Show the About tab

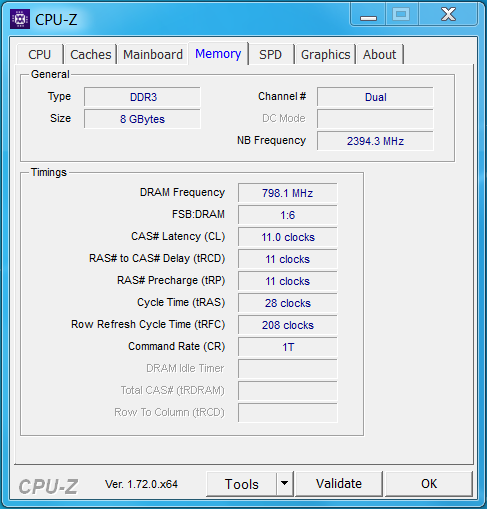pos(380,54)
